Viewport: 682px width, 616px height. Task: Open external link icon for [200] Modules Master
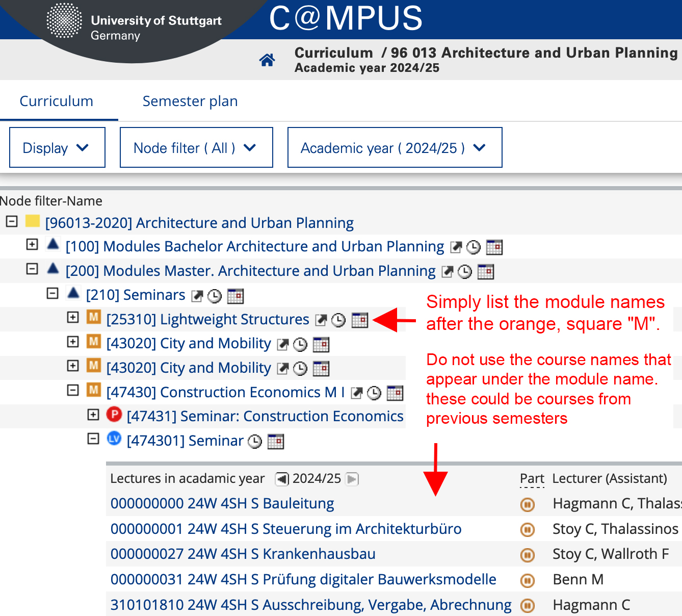point(448,272)
